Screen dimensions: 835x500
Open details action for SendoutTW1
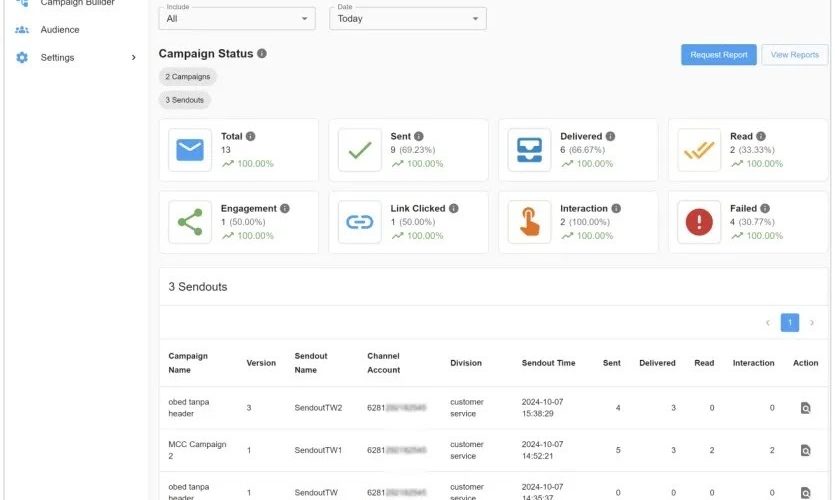[x=805, y=450]
